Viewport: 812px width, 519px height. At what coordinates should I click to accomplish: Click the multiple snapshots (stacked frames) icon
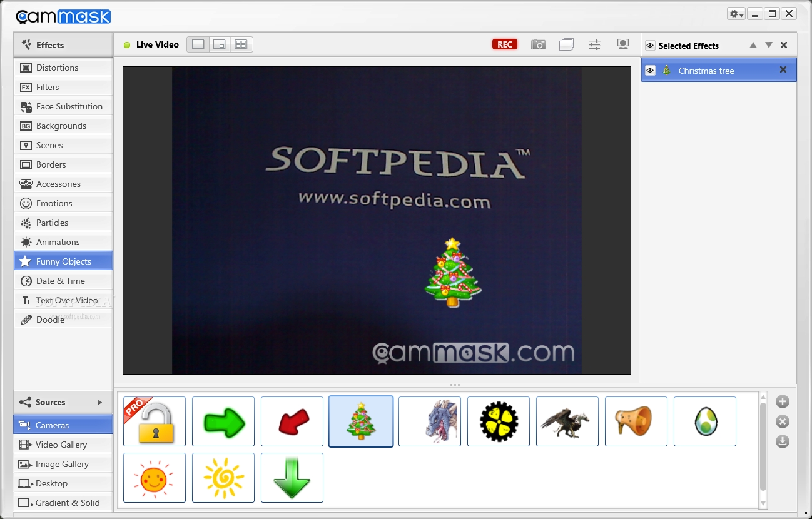(x=566, y=44)
